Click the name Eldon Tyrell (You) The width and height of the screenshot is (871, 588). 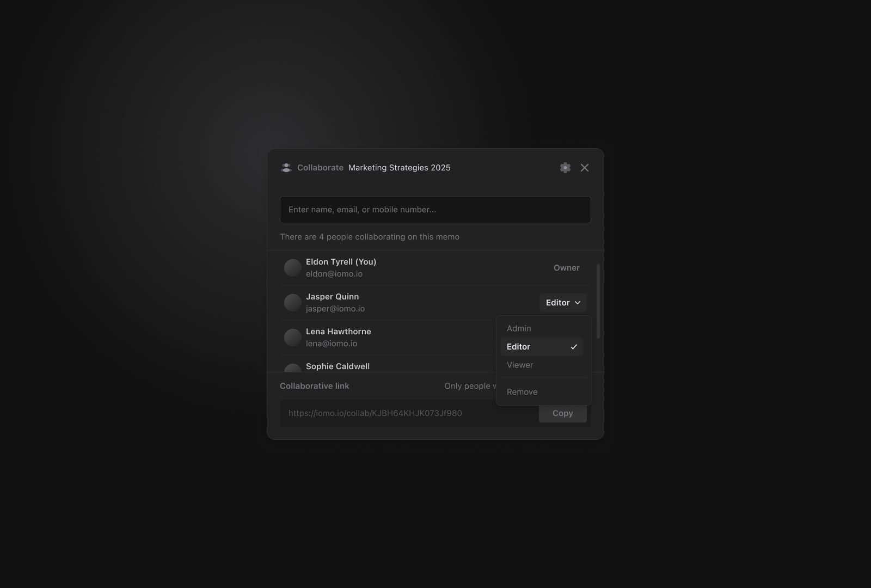coord(341,262)
